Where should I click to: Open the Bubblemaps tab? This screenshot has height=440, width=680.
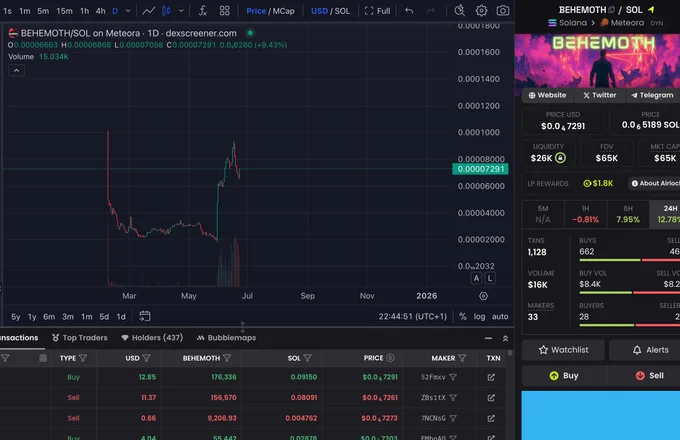(x=226, y=338)
